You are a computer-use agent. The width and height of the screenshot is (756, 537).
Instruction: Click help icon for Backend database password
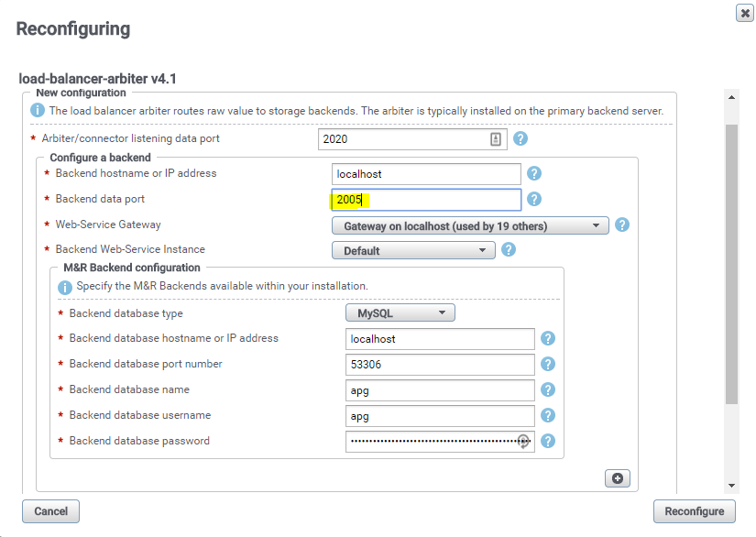pos(548,441)
